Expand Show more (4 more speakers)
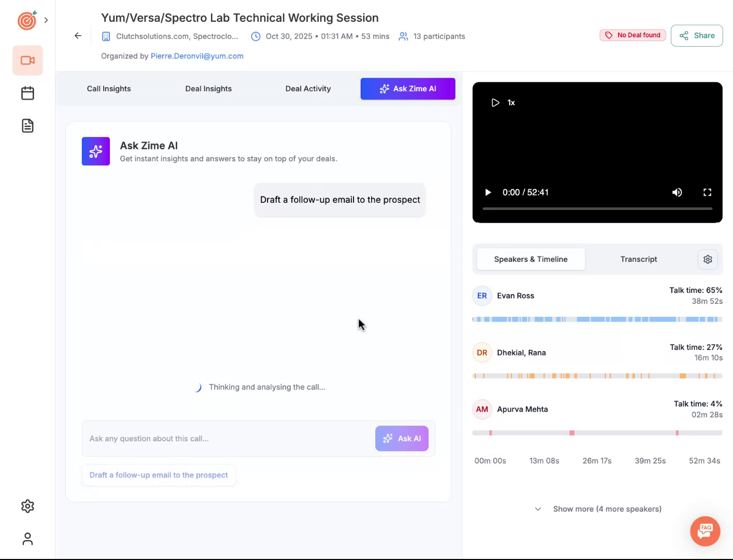733x560 pixels. [598, 509]
